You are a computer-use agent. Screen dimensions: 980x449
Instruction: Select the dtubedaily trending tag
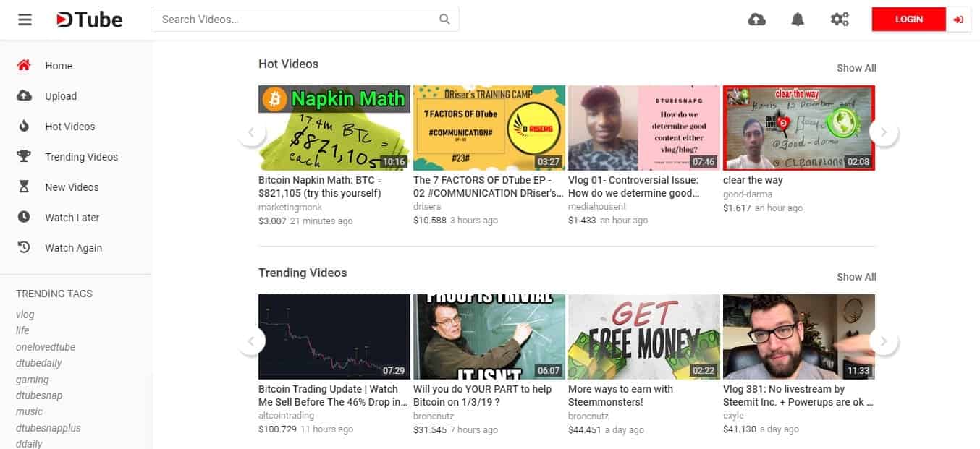tap(39, 363)
